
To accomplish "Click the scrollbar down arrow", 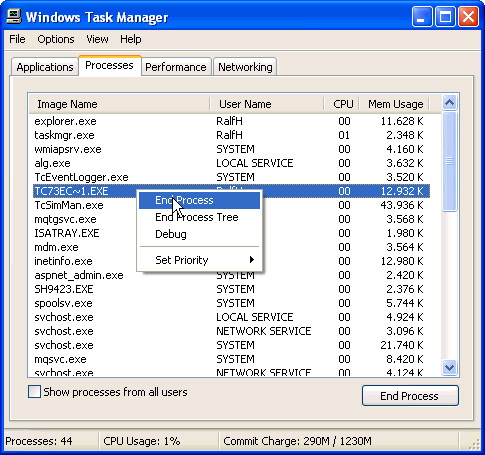I will [449, 368].
